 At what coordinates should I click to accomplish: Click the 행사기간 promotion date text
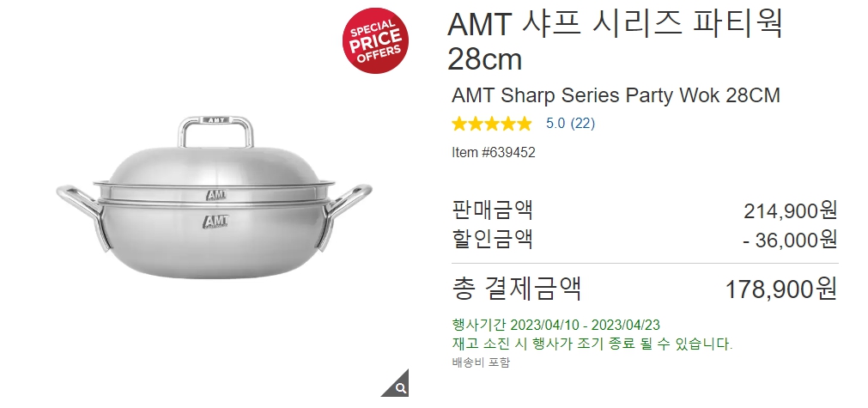[555, 325]
